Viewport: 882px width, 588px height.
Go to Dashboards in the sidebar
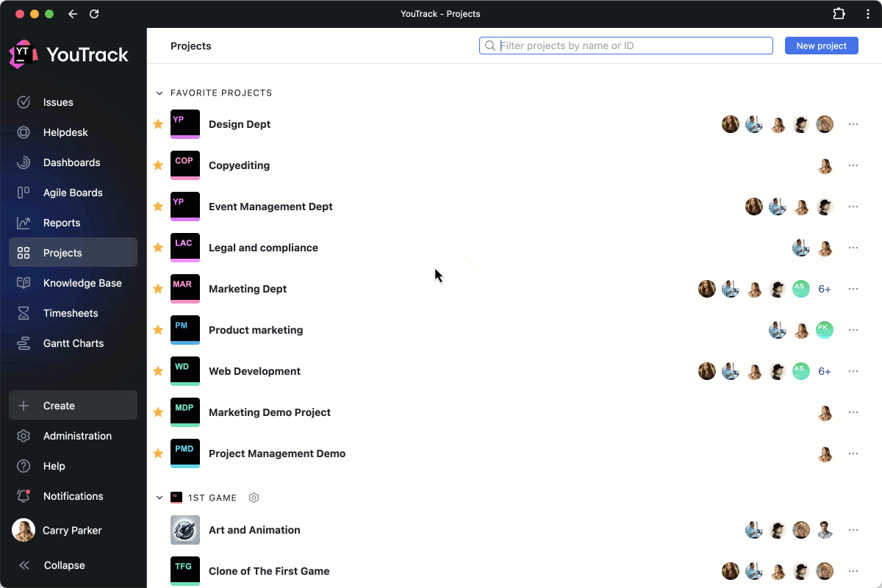point(71,162)
